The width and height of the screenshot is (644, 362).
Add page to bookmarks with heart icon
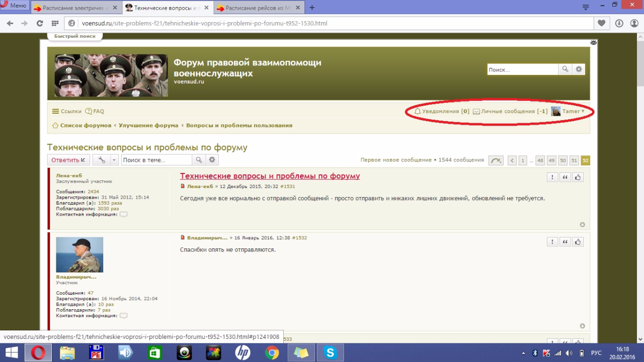601,23
